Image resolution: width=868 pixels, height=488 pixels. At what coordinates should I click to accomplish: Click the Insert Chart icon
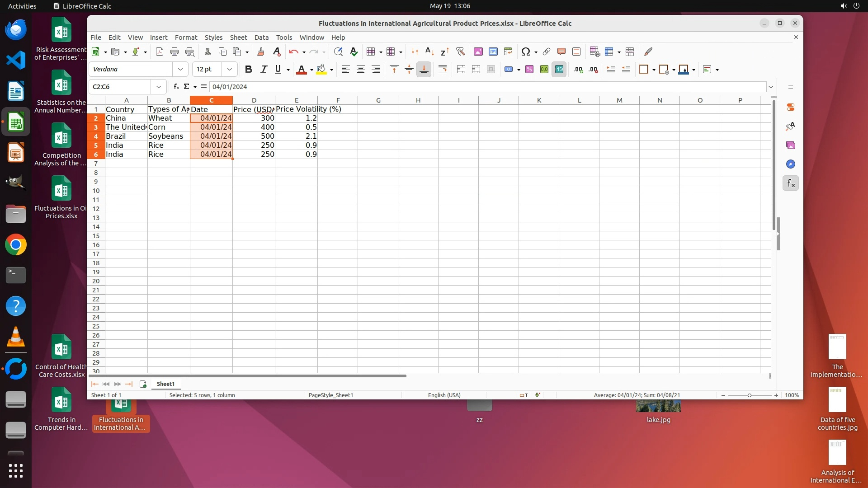pyautogui.click(x=493, y=52)
